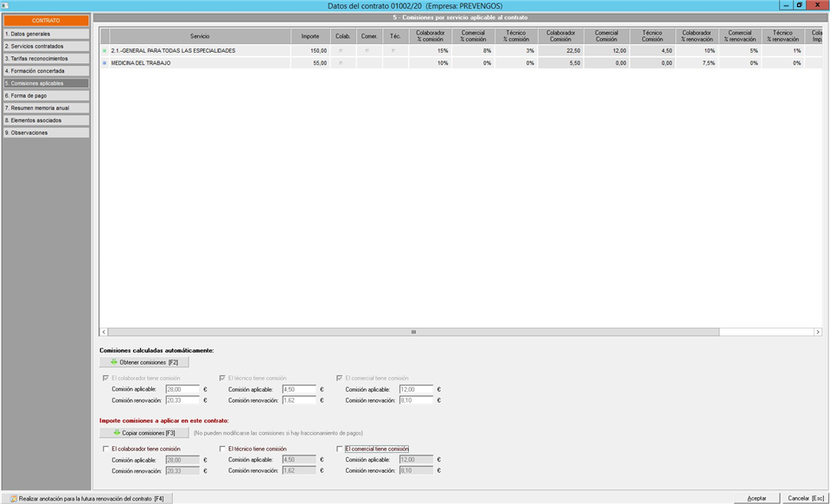This screenshot has height=504, width=830.
Task: Click blue marker beside MEDICINA DEL TRABAJO
Action: [105, 63]
